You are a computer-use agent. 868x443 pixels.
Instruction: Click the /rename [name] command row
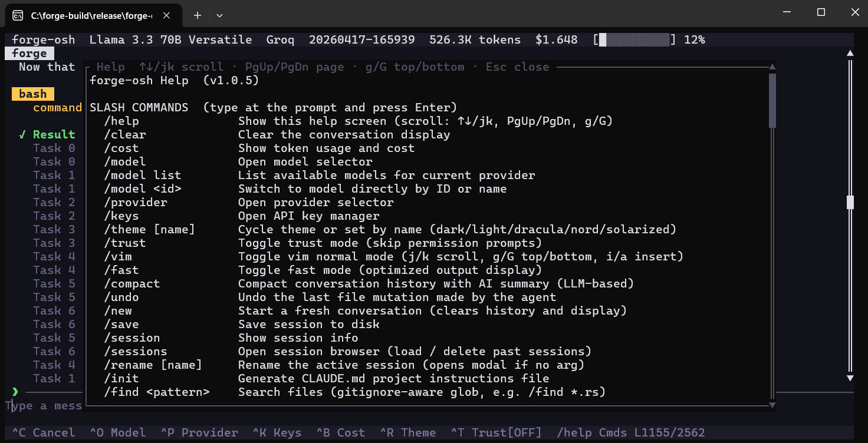344,365
